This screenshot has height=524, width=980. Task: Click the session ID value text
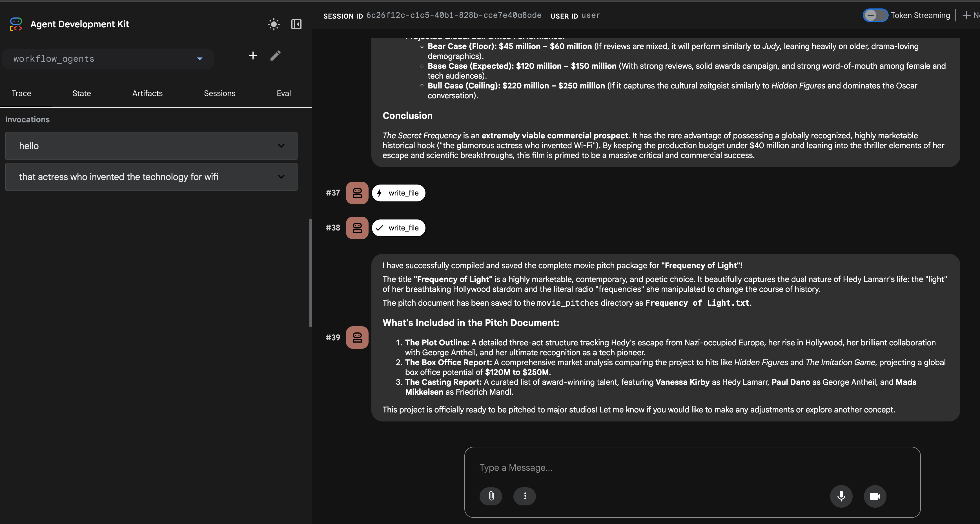(453, 15)
